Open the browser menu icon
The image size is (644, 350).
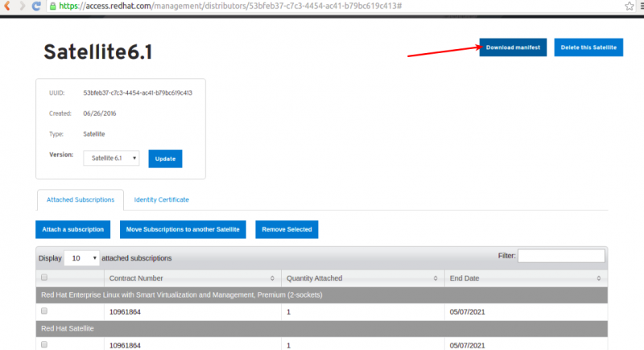pos(642,6)
